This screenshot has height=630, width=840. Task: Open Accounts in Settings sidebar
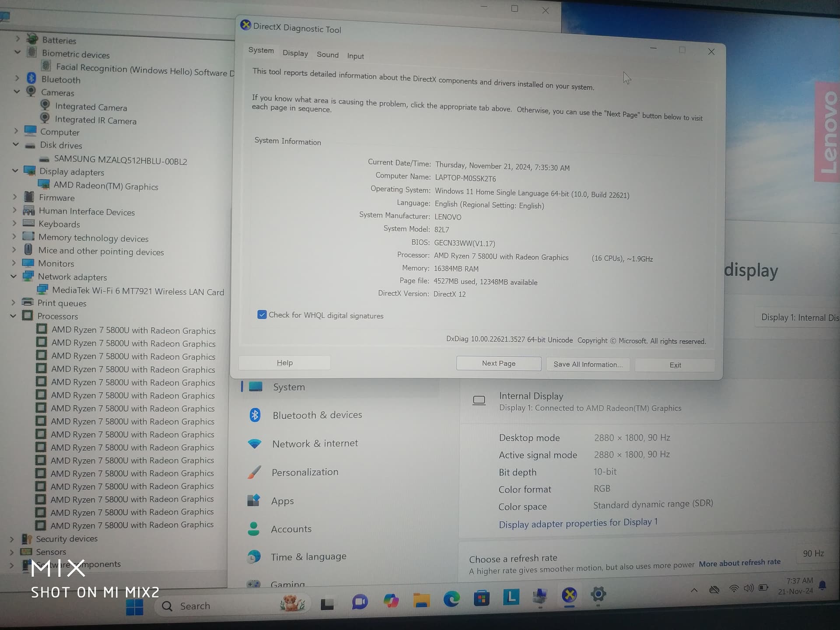click(279, 529)
